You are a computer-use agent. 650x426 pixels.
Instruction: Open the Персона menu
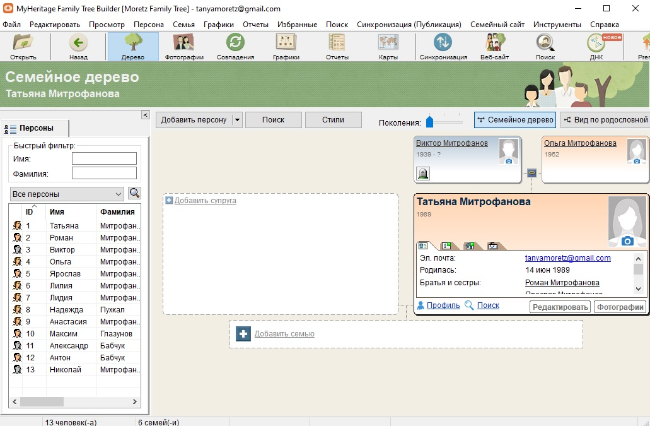pos(148,24)
